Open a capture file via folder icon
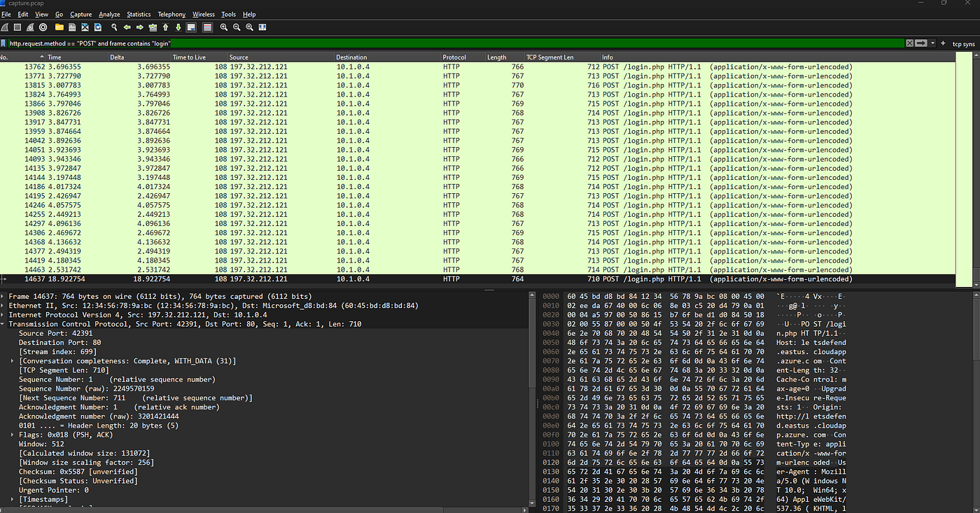980x513 pixels. [59, 27]
